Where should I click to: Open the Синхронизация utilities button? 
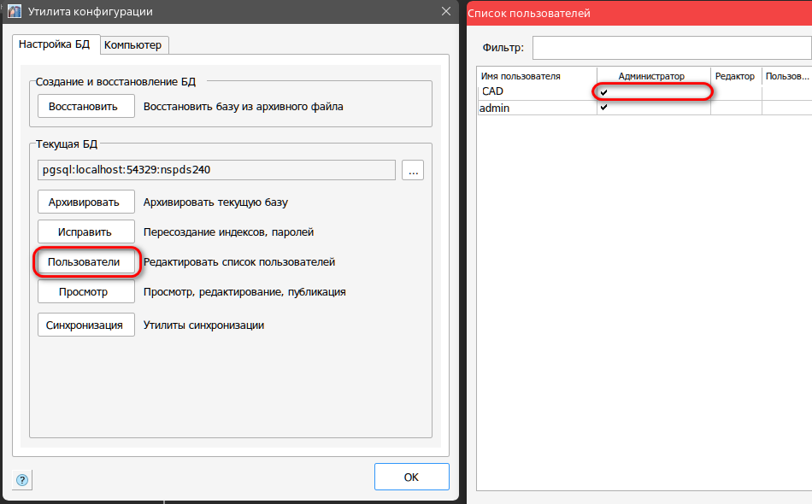(85, 325)
